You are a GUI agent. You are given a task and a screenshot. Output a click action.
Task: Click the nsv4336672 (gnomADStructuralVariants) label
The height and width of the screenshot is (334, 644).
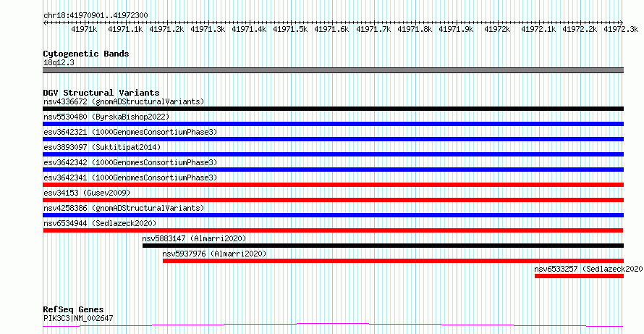[124, 101]
